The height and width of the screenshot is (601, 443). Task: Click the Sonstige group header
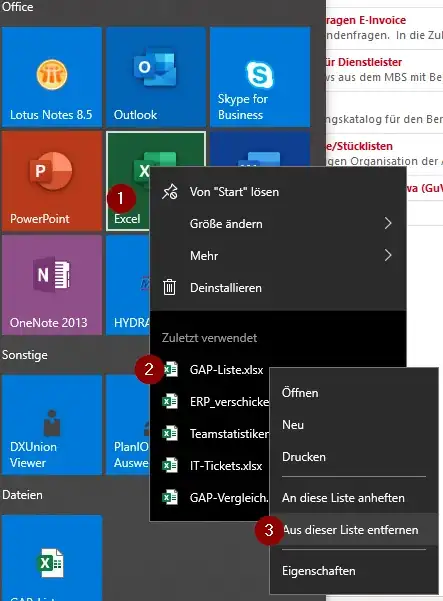(25, 355)
